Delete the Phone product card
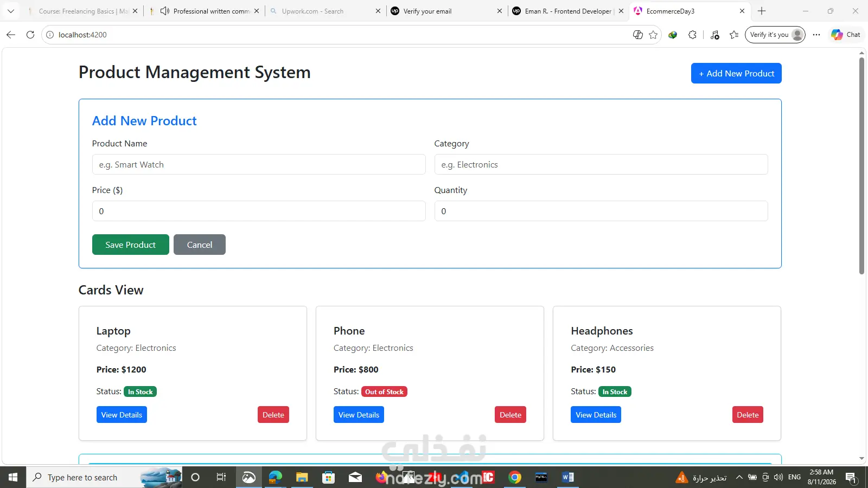Screen dimensions: 868x488 tap(510, 415)
